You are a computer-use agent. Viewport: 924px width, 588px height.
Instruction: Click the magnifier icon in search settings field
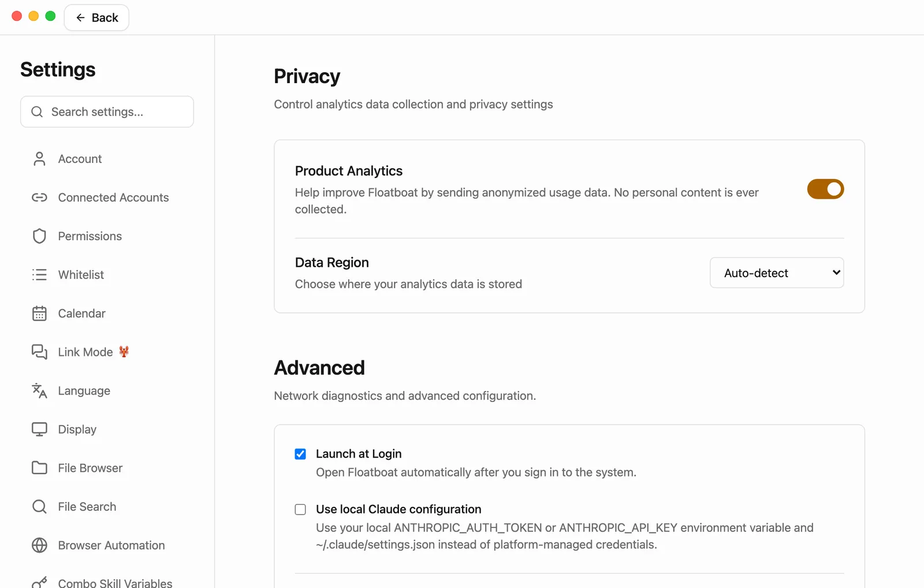(37, 111)
